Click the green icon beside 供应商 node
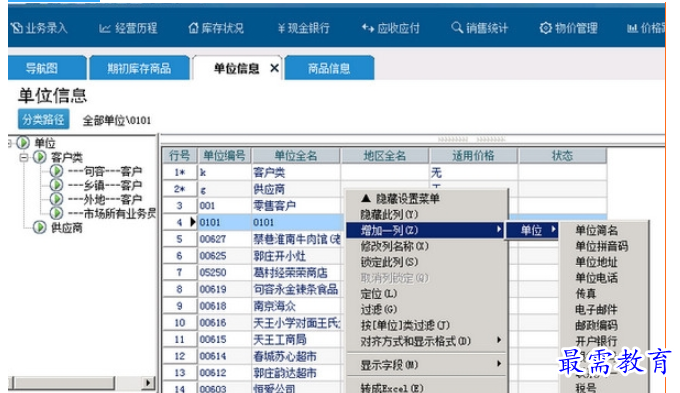Screen dimensions: 680x393 point(39,227)
